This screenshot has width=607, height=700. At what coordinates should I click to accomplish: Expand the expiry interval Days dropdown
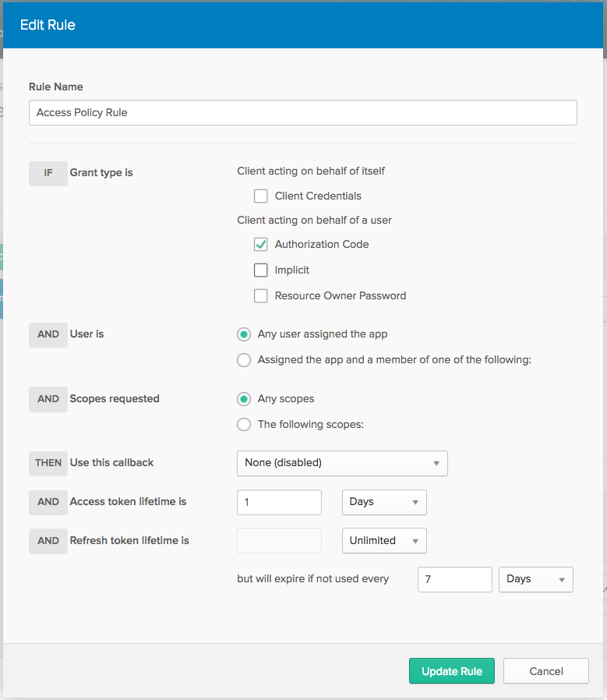click(535, 579)
